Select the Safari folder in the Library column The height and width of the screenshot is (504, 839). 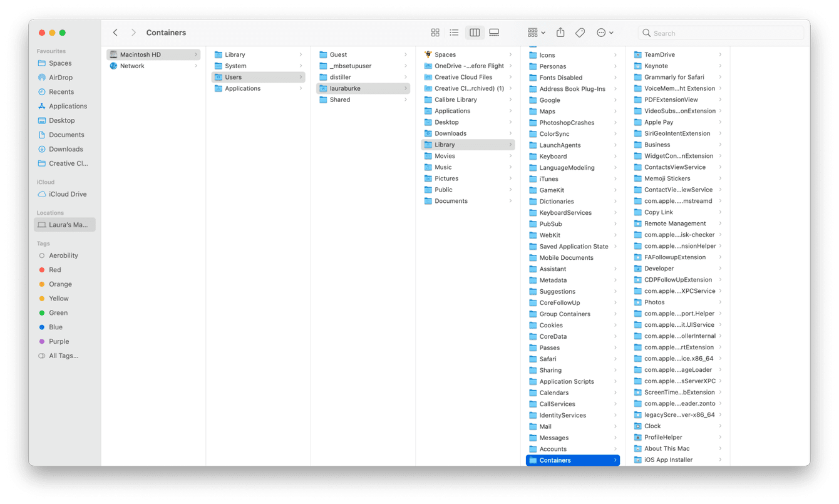(550, 359)
